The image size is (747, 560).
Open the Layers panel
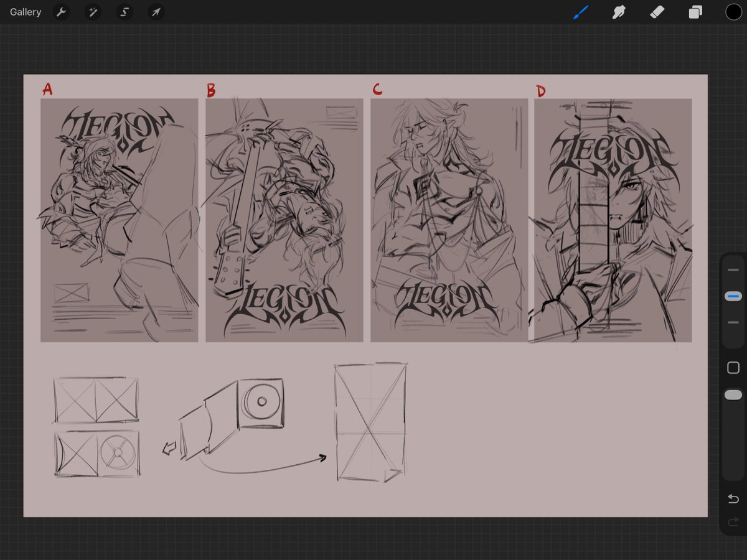[x=695, y=12]
